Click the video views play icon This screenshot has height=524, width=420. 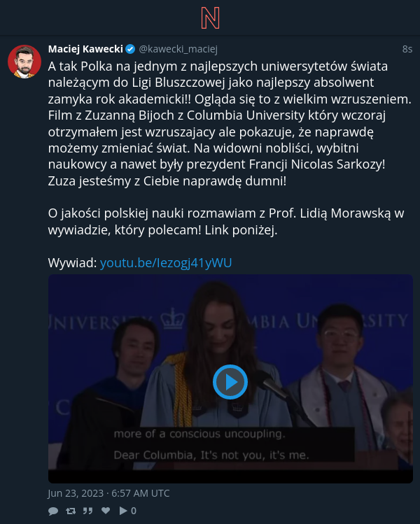click(x=123, y=511)
